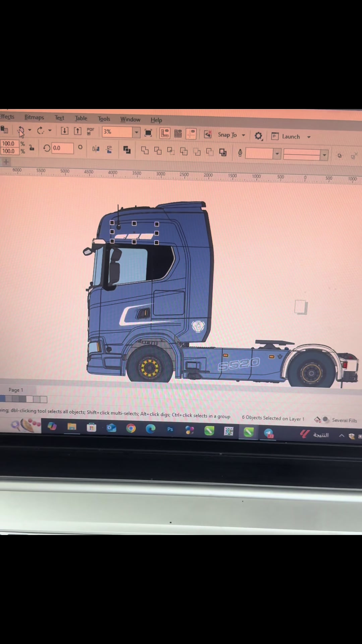Viewport: 362px width, 644px height.
Task: Pick the last white swatch in document palette
Action: [44, 399]
